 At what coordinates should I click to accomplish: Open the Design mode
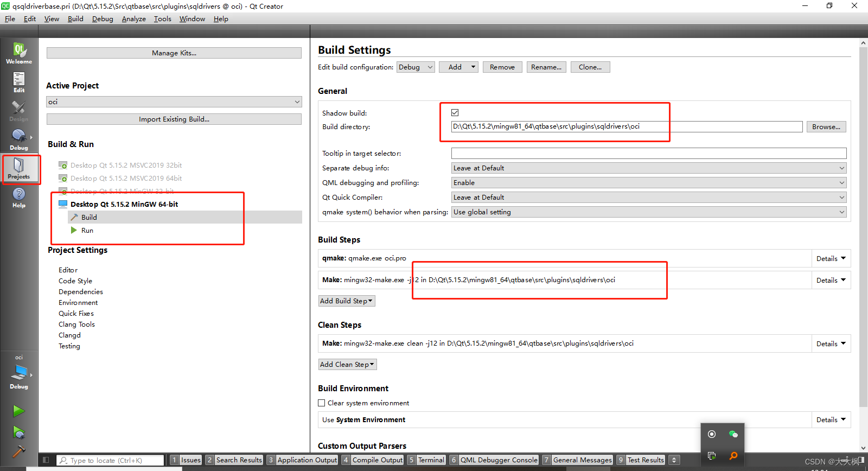(19, 111)
